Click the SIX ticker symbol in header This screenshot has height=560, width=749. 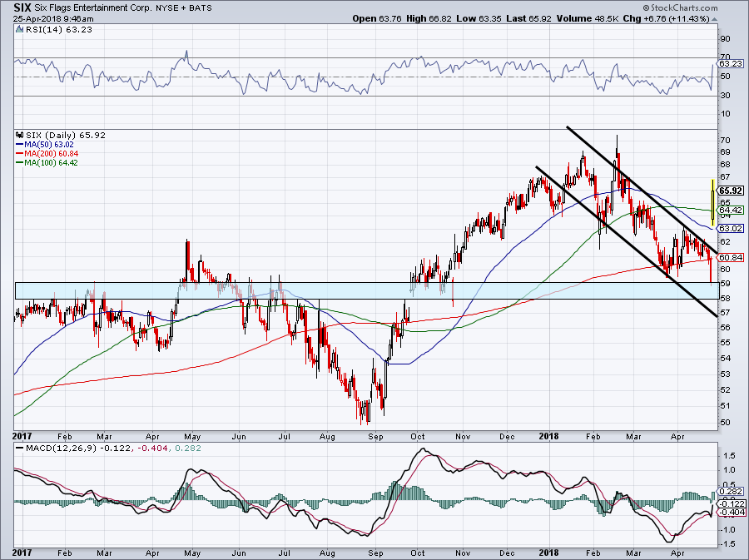(21, 7)
